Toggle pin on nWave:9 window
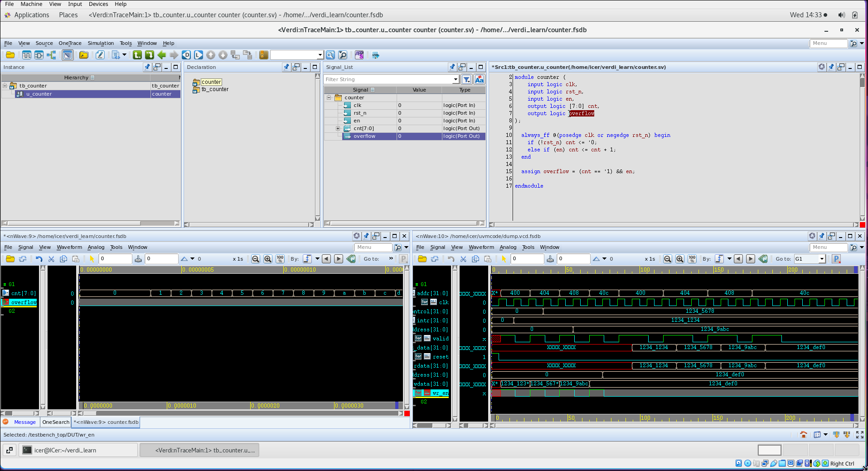The height and width of the screenshot is (471, 868). pyautogui.click(x=366, y=236)
